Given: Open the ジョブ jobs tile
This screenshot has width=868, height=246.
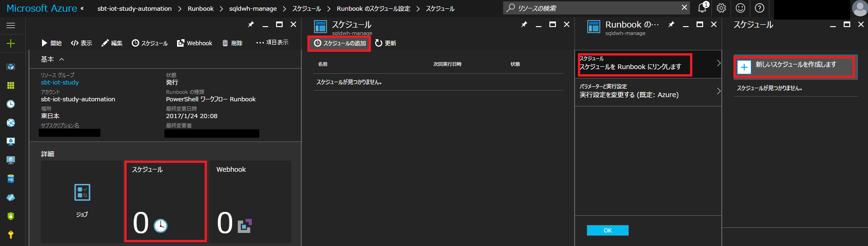Looking at the screenshot, I should (82, 202).
